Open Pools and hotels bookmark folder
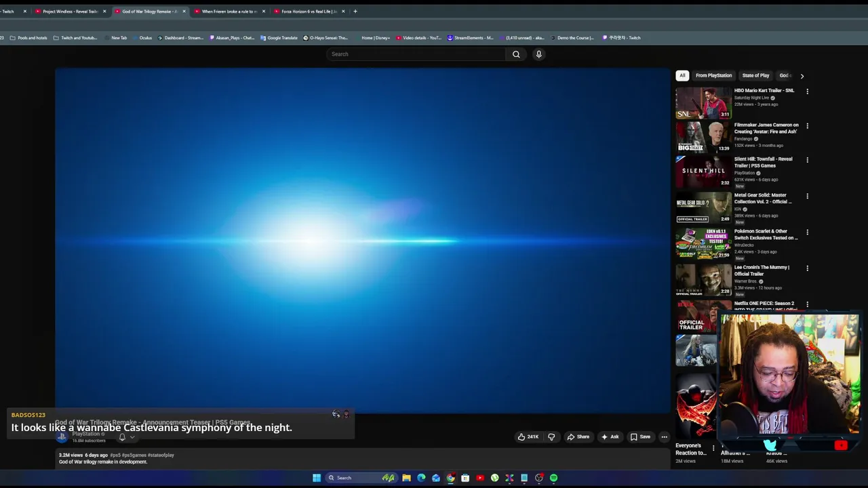The image size is (868, 488). (28, 38)
